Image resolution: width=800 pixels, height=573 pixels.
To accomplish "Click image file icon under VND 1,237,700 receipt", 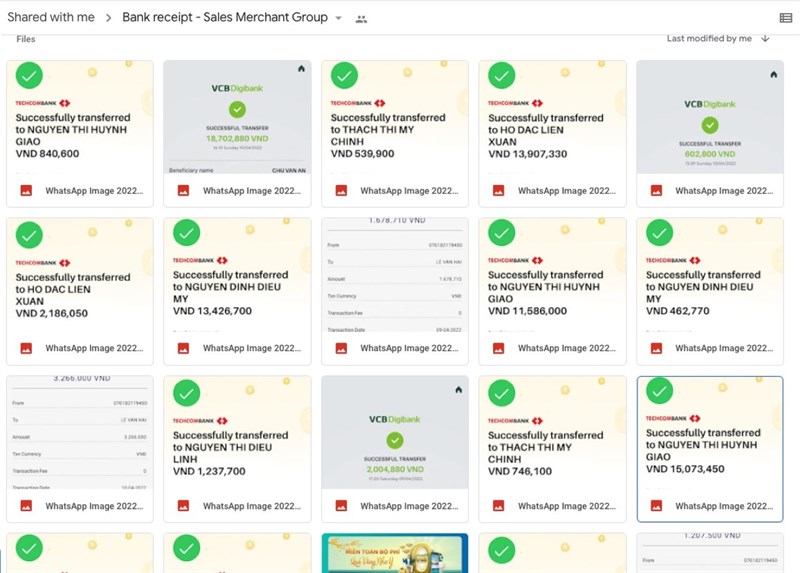I will (x=183, y=506).
